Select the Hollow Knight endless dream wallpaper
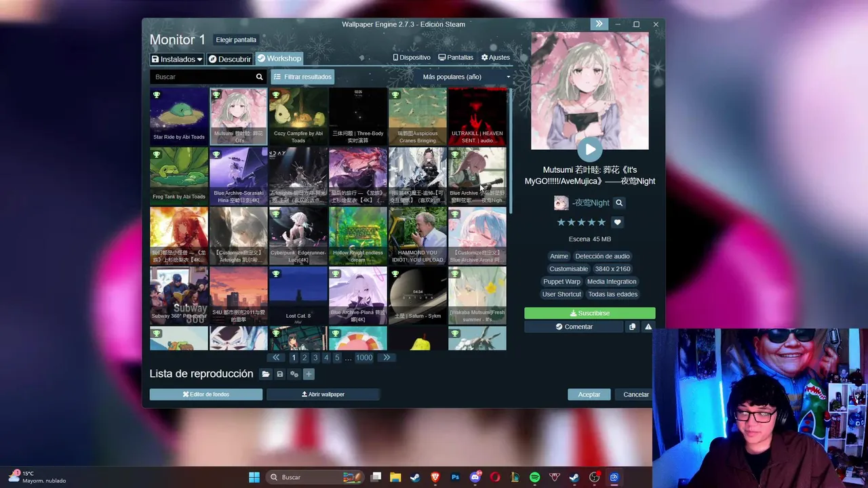The height and width of the screenshot is (488, 868). (358, 235)
